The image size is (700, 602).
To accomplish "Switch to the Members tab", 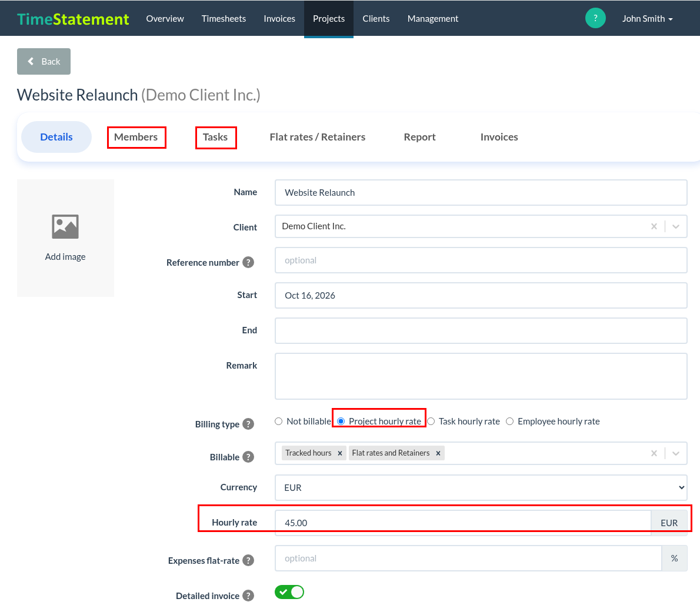I will (x=136, y=137).
